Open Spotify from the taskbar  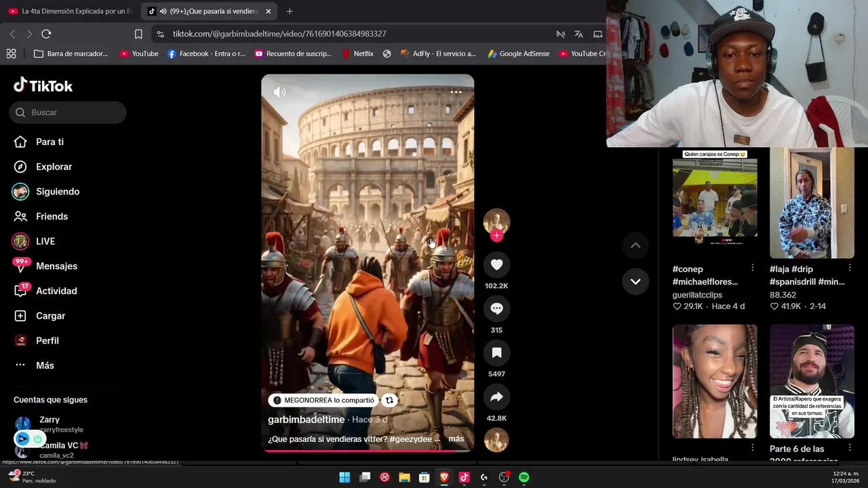point(524,477)
